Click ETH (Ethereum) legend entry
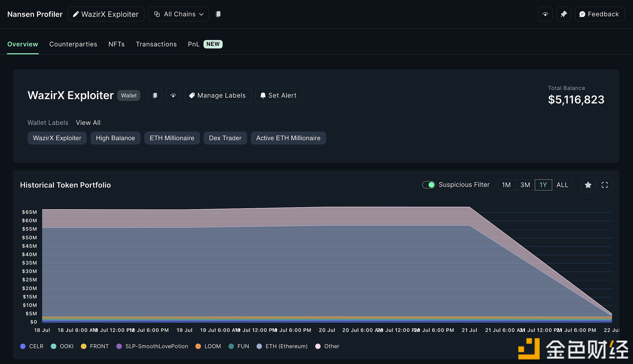 282,346
